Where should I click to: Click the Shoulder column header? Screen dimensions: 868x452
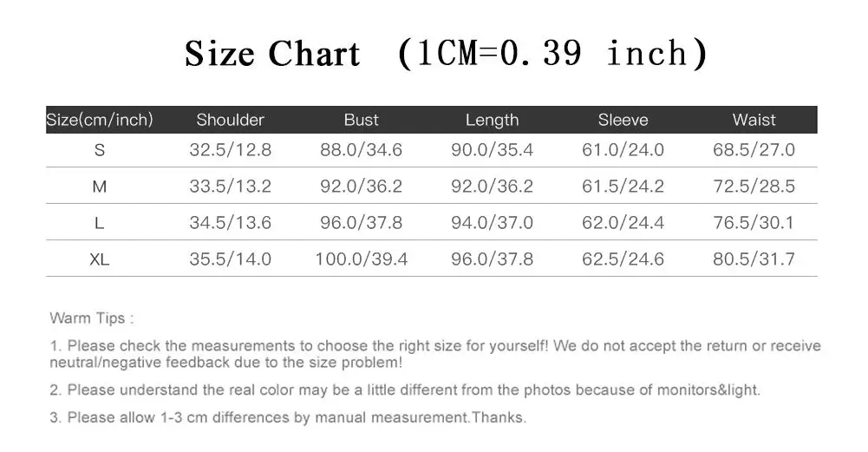click(230, 121)
